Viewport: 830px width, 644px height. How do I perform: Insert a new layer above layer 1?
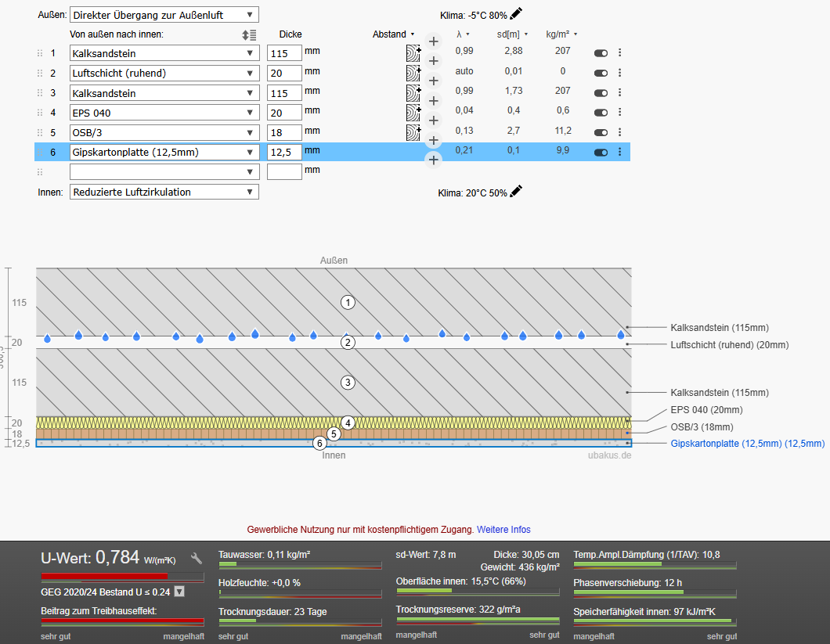[434, 41]
